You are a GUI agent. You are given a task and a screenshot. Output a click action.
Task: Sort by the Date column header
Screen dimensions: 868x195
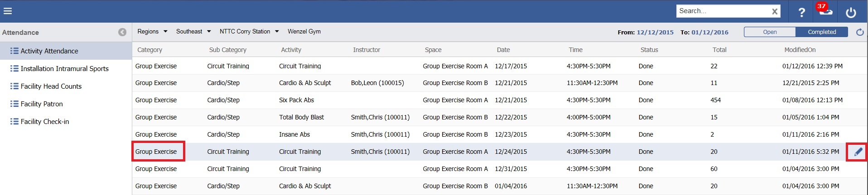[x=503, y=50]
